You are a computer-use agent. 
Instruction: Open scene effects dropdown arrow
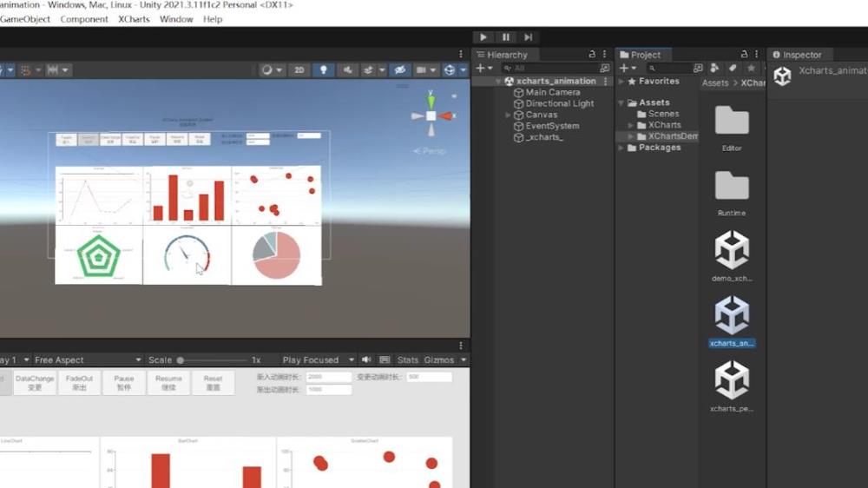[x=381, y=70]
